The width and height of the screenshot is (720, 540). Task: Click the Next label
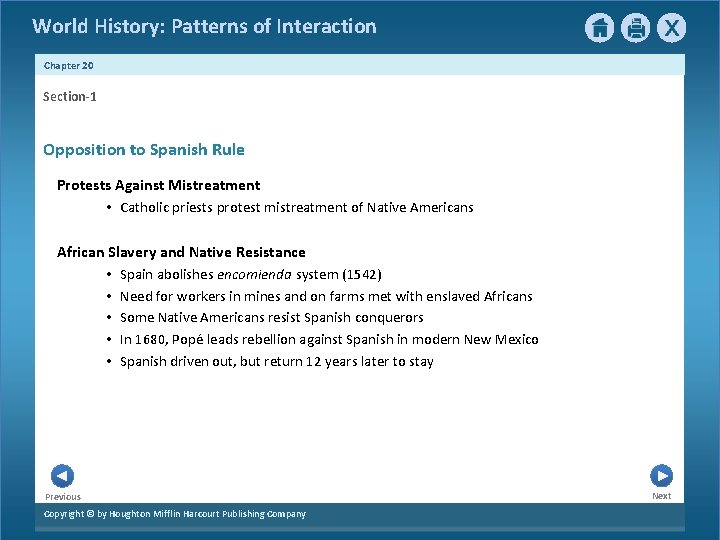[x=662, y=496]
